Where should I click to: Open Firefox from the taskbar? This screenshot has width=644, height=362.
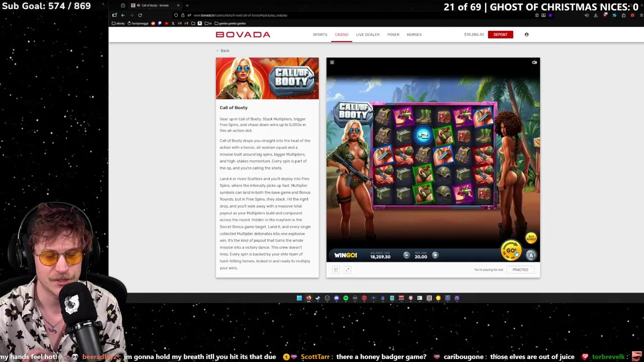pyautogui.click(x=308, y=298)
